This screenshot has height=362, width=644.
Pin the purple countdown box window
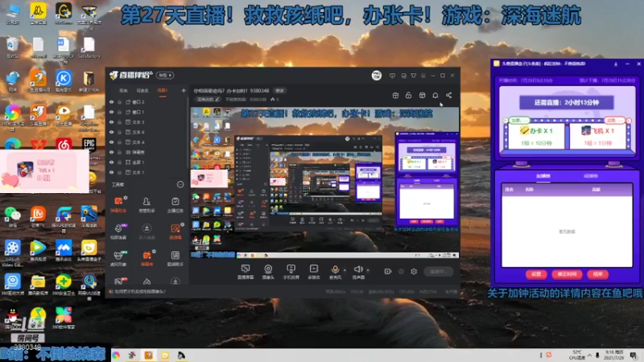(x=616, y=64)
